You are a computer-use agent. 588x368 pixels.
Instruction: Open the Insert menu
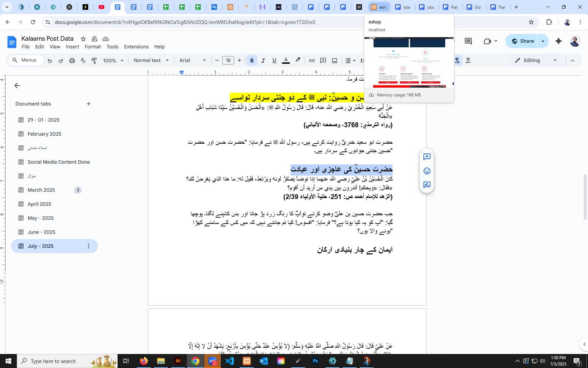[x=72, y=47]
